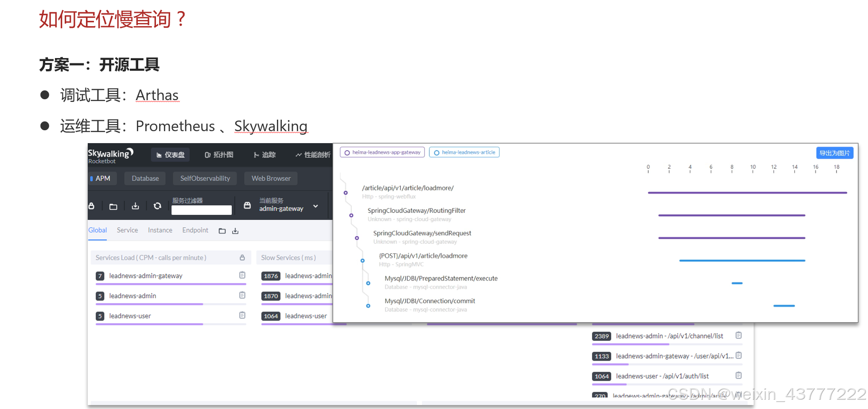Copy leadnews-user row via clipboard icon
This screenshot has height=409, width=868.
click(242, 315)
